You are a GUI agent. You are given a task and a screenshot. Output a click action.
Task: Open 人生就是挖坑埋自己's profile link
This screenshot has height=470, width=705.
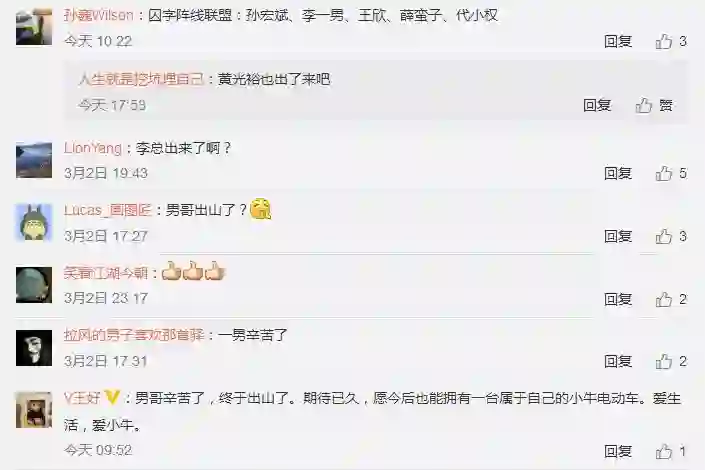pyautogui.click(x=141, y=80)
